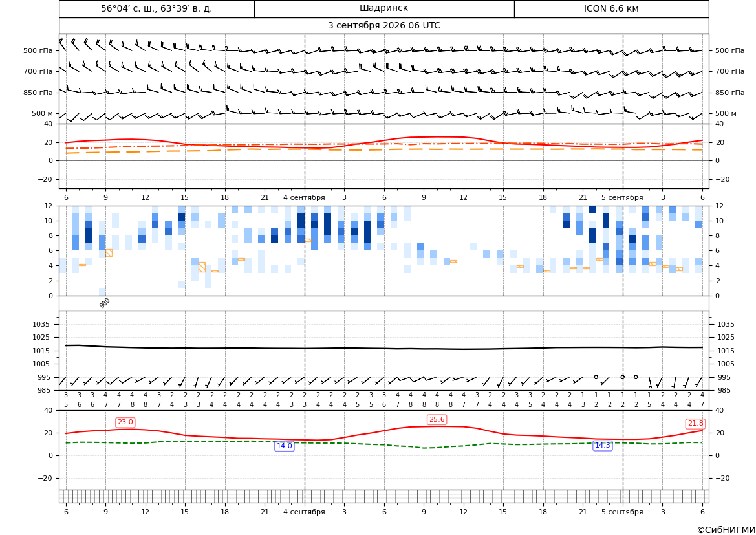Click the red 25.6 maximum temperature label

pos(437,420)
